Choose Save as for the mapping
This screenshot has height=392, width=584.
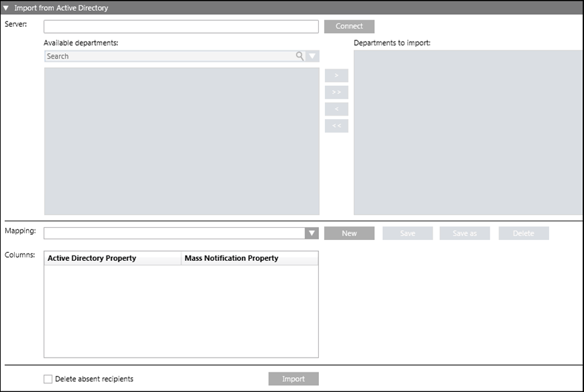pos(465,233)
